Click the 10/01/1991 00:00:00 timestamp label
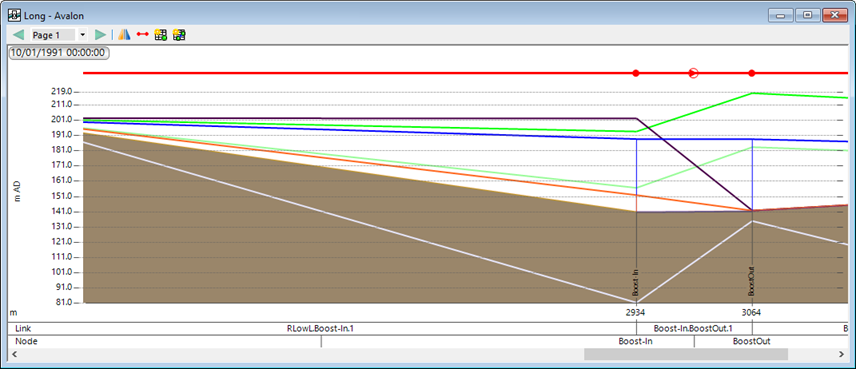856x369 pixels. (57, 53)
